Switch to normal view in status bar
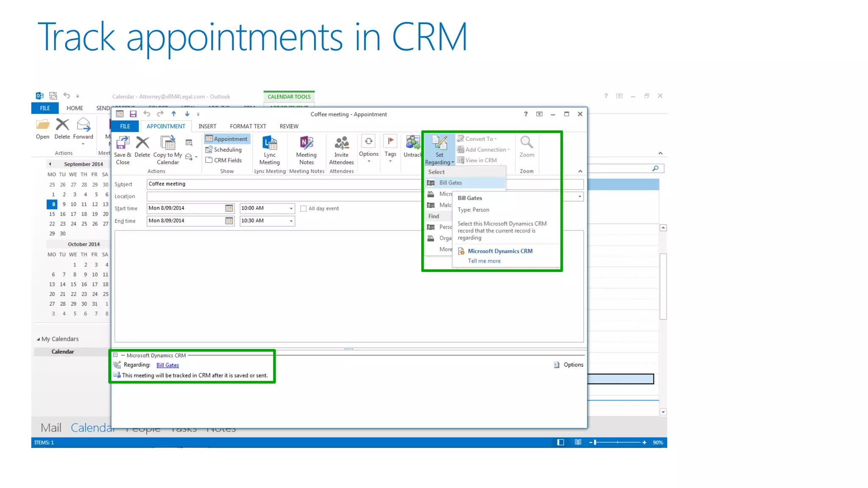This screenshot has width=868, height=488. coord(560,442)
